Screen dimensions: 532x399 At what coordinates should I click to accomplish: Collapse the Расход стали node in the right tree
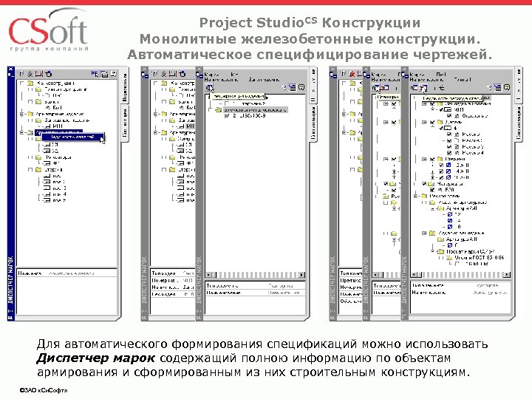pos(415,196)
